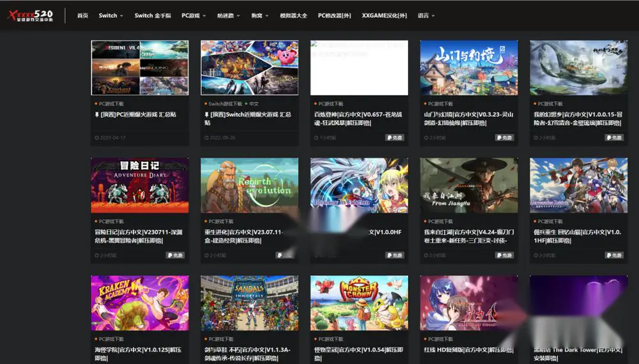Open the Switch 金手指 menu item

coord(153,15)
